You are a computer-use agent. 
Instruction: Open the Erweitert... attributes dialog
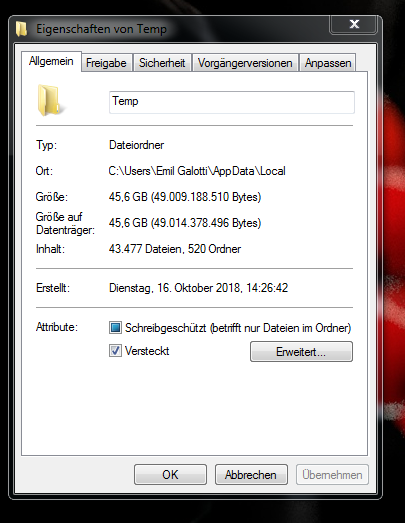tap(301, 352)
